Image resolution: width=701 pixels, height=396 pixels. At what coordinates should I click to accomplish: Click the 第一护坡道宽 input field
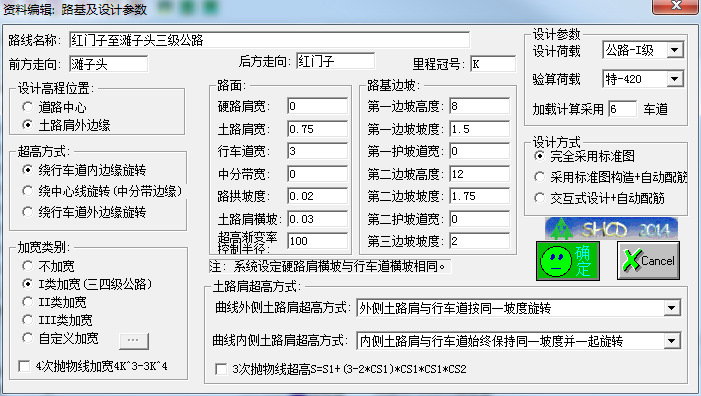(479, 151)
